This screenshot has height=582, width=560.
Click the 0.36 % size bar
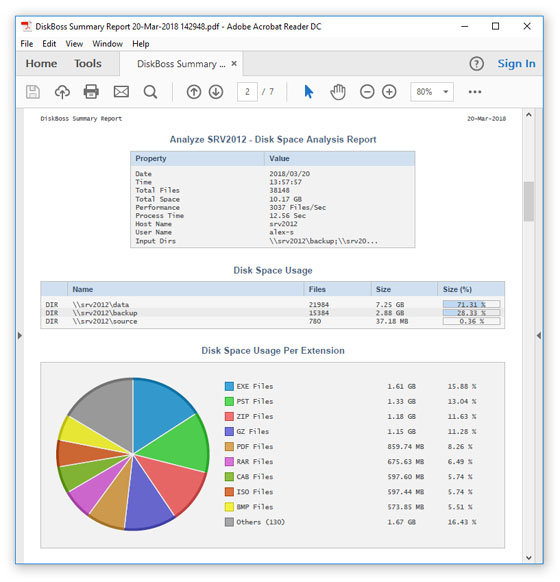point(471,321)
